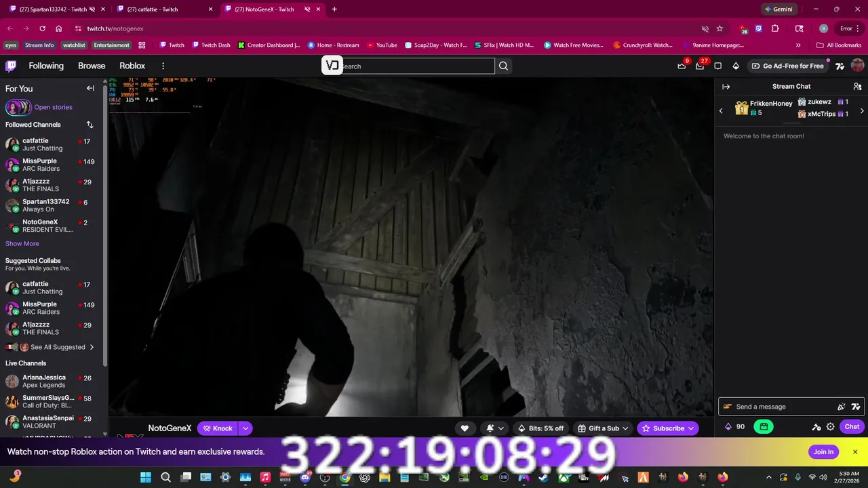Open the user profile avatar menu

(857, 66)
